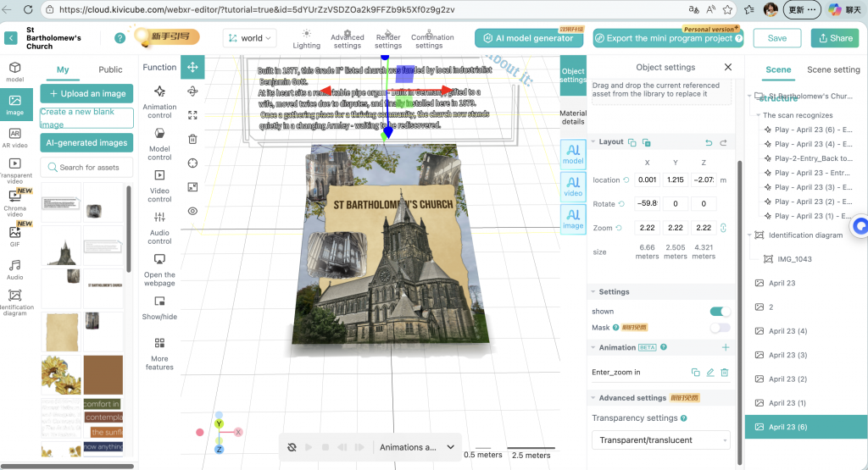Open the GIF asset category
This screenshot has height=470, width=868.
pos(15,236)
